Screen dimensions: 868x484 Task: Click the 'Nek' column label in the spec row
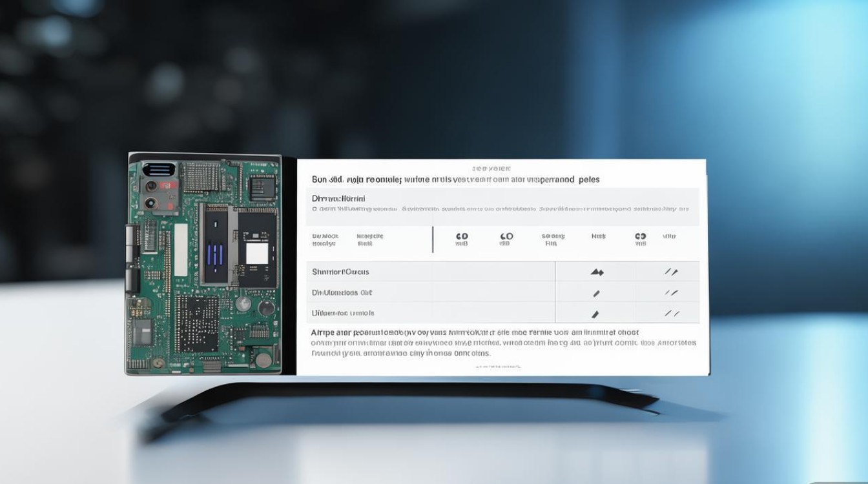click(x=599, y=237)
